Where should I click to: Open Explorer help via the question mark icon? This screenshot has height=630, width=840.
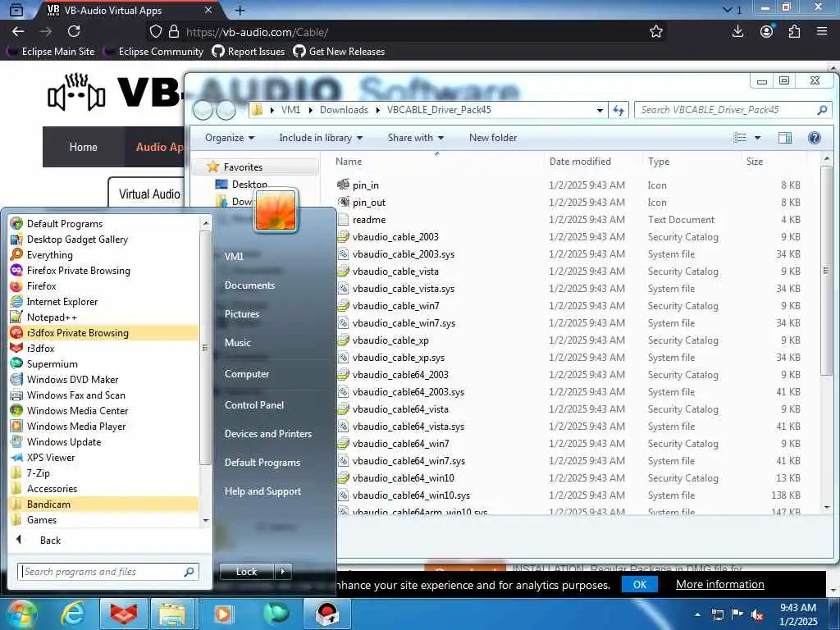[x=815, y=138]
